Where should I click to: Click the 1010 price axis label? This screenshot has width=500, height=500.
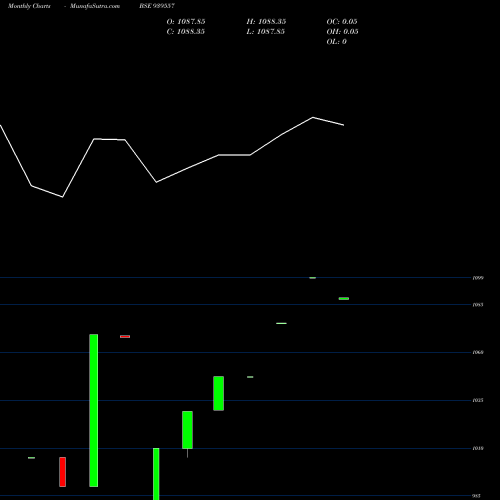pos(478,449)
